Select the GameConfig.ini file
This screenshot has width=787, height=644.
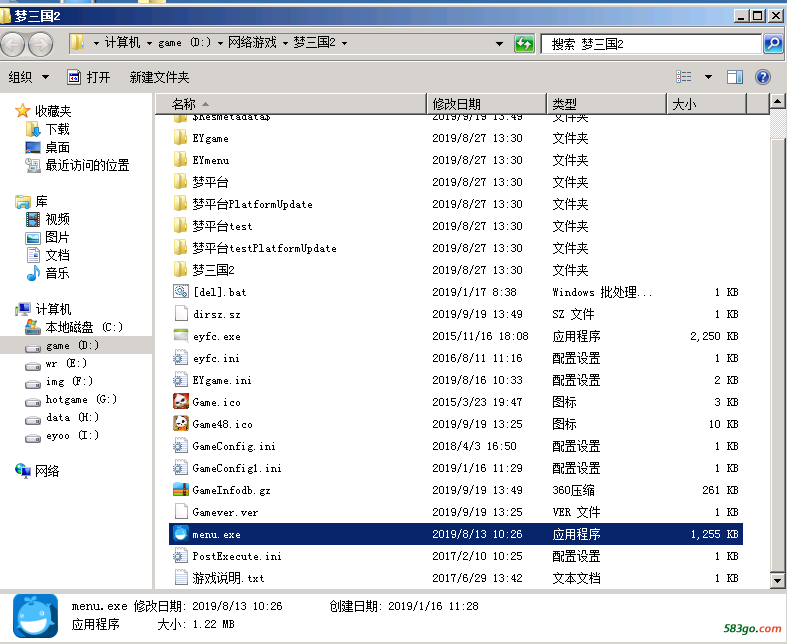(x=456, y=446)
